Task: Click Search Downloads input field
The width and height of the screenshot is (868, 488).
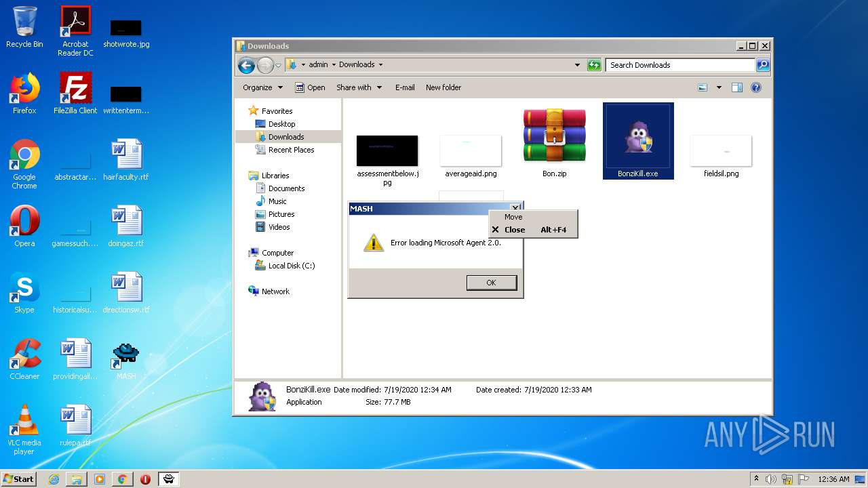Action: coord(680,65)
